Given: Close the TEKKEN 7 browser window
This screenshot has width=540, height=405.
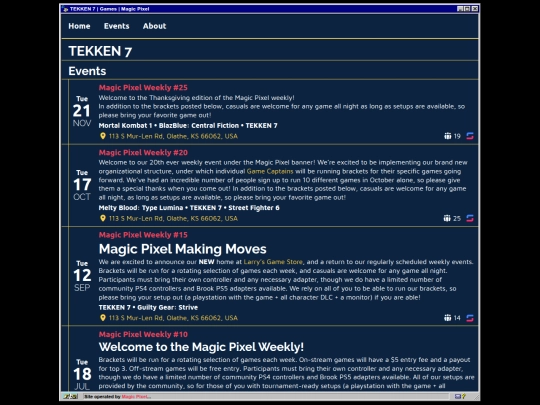Looking at the screenshot, I should pos(475,9).
